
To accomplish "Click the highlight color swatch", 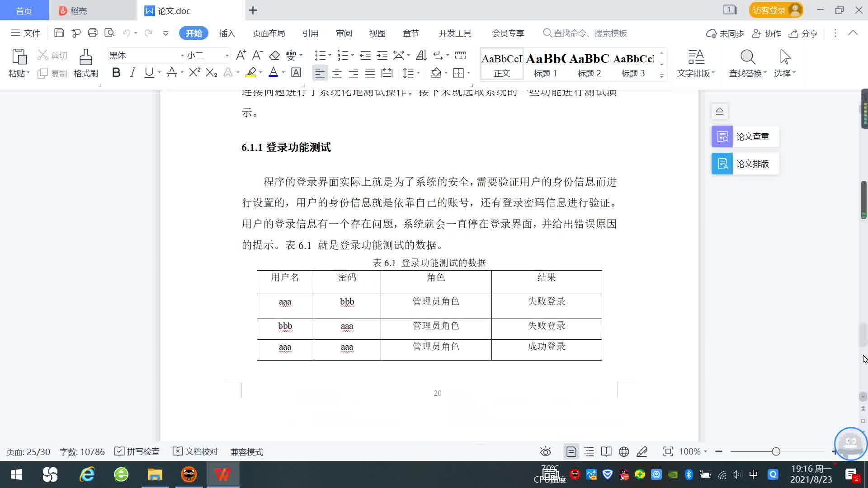I will pos(251,72).
